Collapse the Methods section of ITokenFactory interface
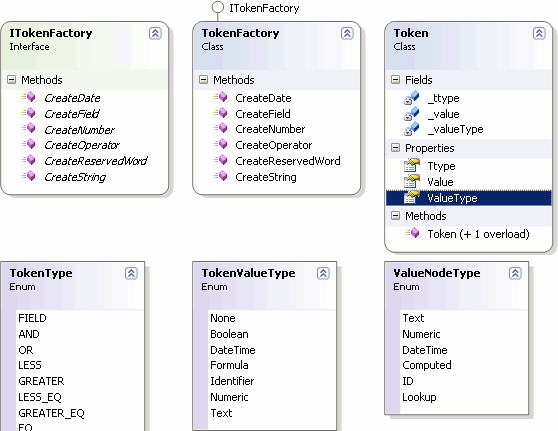Screen dimensions: 558x431 pos(11,79)
